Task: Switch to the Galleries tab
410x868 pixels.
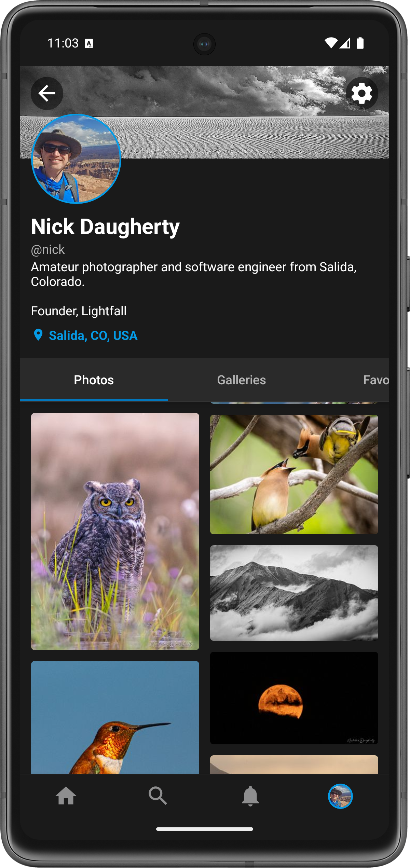Action: coord(242,380)
